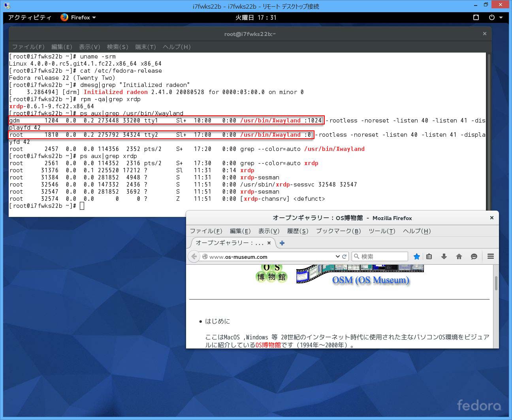Image resolution: width=512 pixels, height=420 pixels.
Task: Click the search magnifier icon in search box
Action: tap(357, 256)
